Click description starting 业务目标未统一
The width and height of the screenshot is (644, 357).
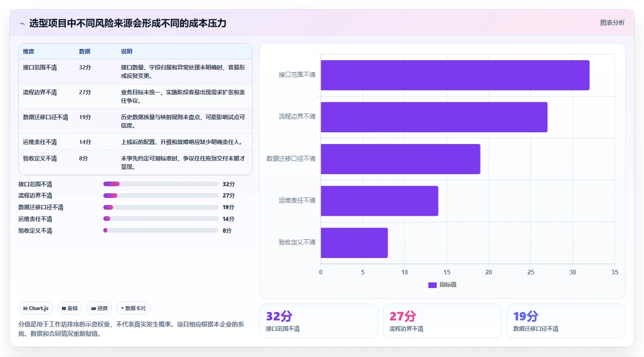(183, 96)
